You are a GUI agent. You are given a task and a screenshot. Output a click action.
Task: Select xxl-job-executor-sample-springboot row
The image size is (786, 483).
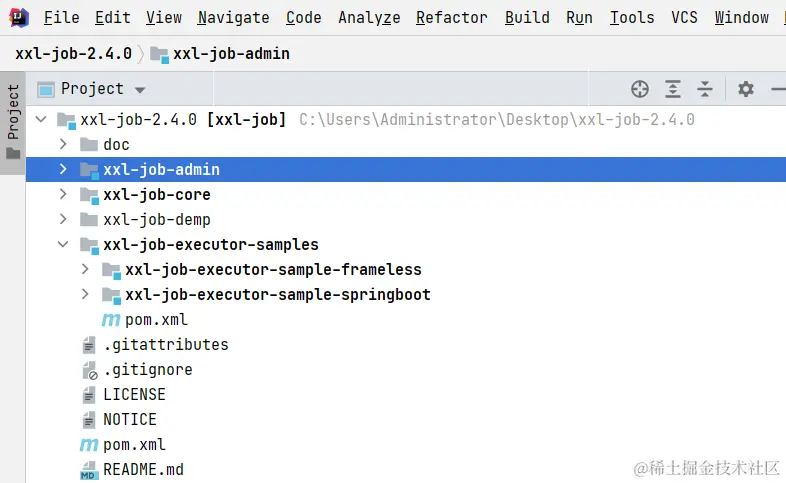(406, 295)
